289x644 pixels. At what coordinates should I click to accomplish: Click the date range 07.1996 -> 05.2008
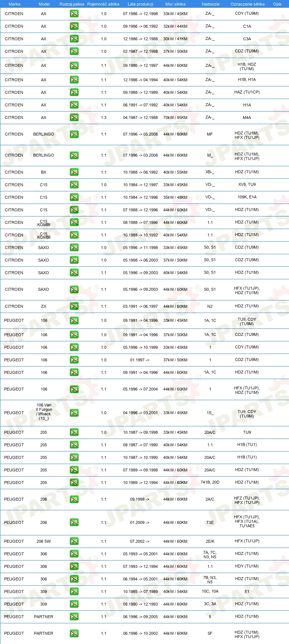(x=140, y=134)
